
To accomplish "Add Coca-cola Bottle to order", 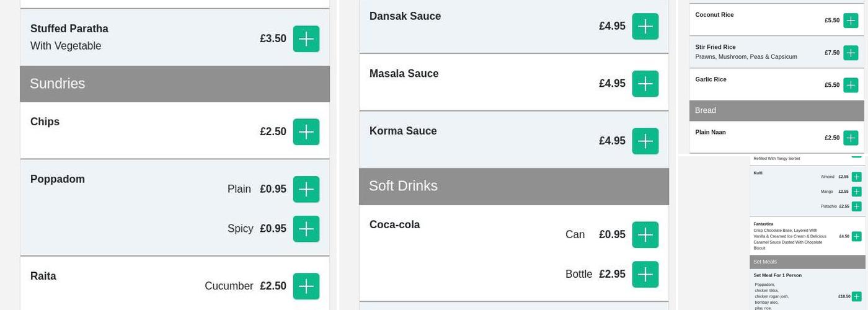I will [645, 274].
